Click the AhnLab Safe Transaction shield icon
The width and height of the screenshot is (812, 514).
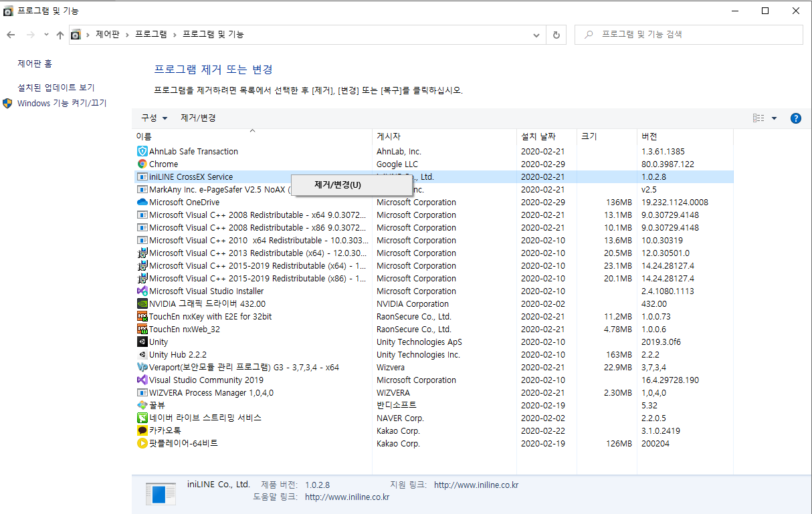pyautogui.click(x=142, y=152)
